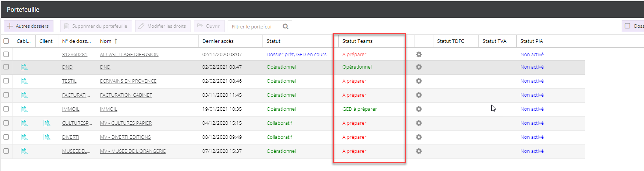
Task: Open ECRIVAINS EN PROVENCE name link
Action: pyautogui.click(x=128, y=81)
